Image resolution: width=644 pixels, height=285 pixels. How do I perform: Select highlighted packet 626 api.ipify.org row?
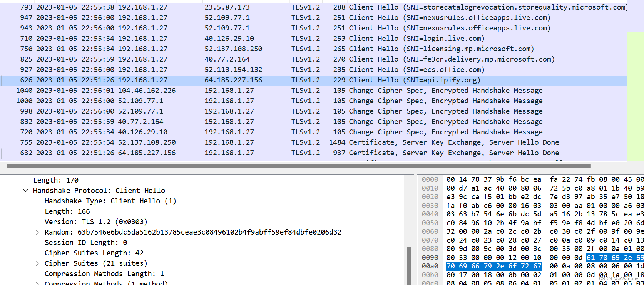(313, 80)
